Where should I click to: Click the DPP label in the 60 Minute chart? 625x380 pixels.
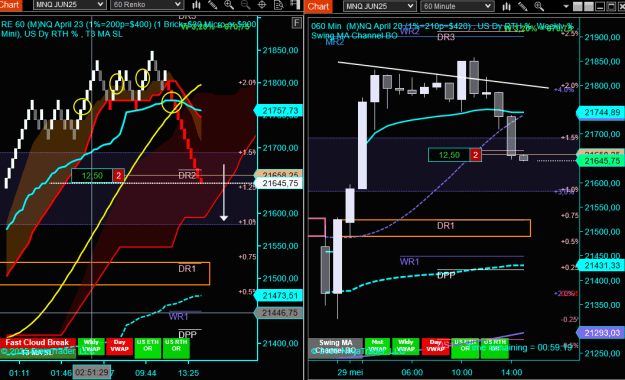click(446, 275)
